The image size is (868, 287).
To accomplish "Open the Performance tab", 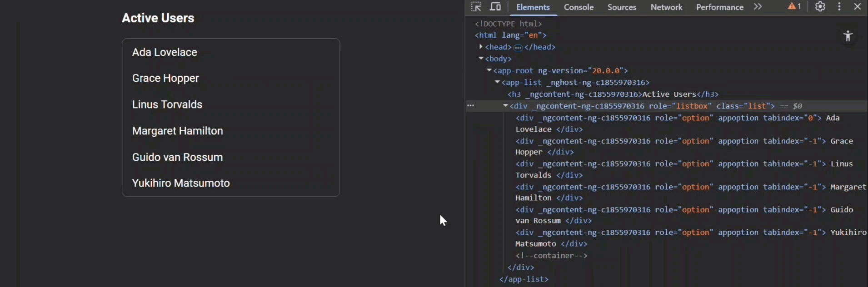I will (x=720, y=7).
